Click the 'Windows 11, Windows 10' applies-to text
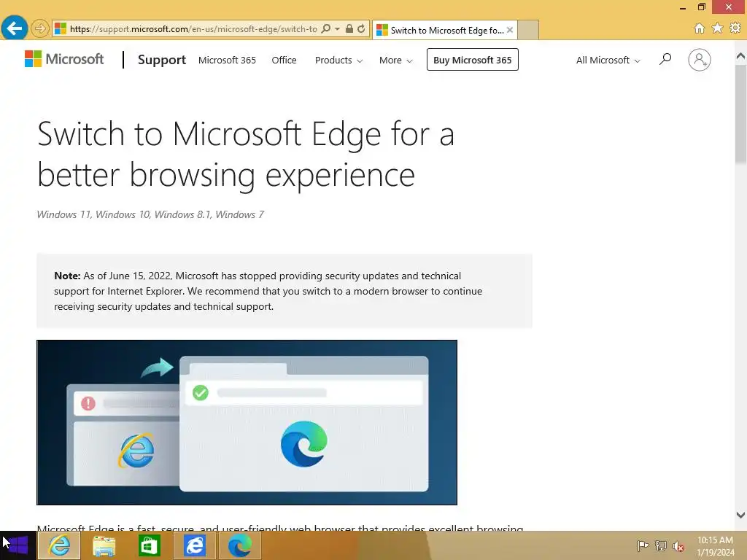The image size is (747, 560). (x=150, y=215)
